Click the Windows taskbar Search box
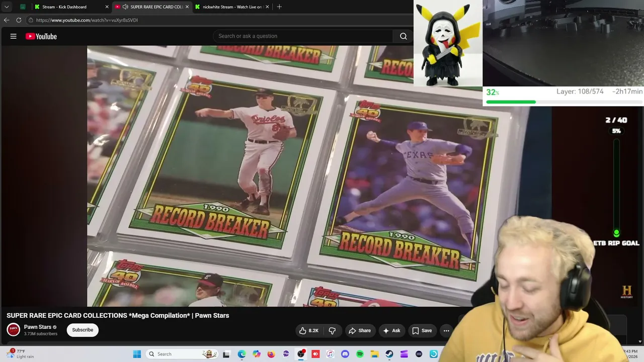This screenshot has width=644, height=362. 182,354
